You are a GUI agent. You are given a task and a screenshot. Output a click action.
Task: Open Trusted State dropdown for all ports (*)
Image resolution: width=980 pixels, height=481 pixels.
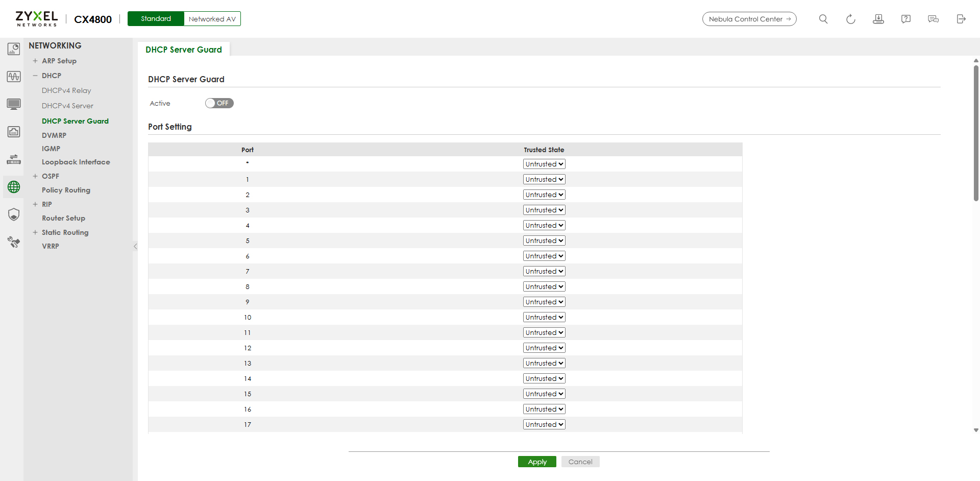click(x=544, y=164)
